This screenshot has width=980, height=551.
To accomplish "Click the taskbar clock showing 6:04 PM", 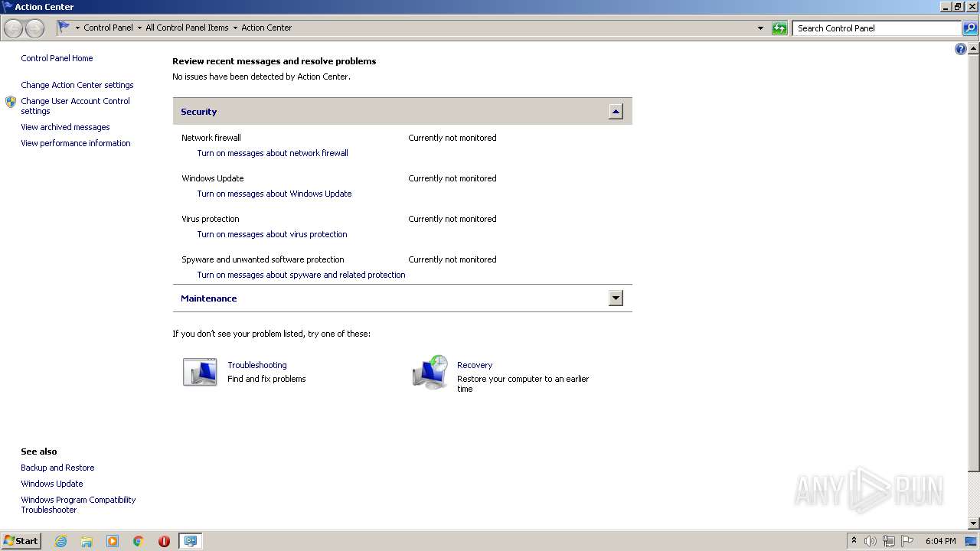I will (x=940, y=541).
